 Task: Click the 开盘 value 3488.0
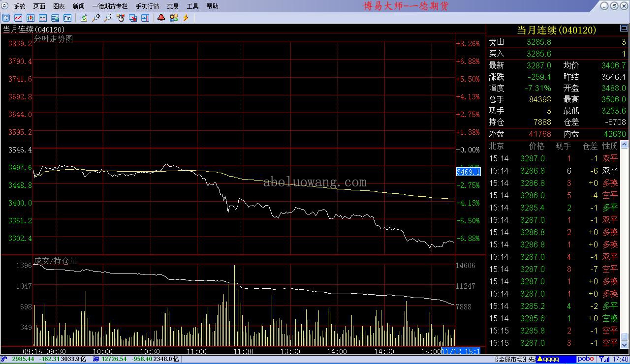pyautogui.click(x=613, y=88)
